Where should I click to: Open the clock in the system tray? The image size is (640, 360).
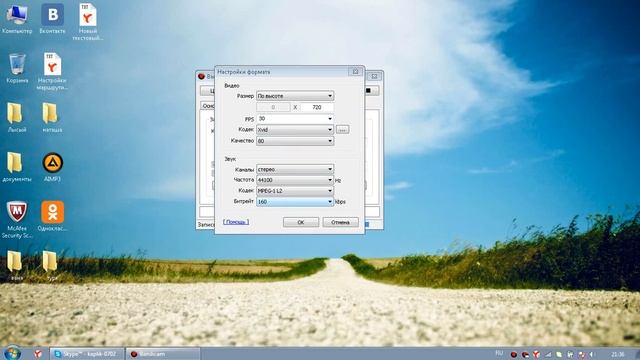click(618, 354)
